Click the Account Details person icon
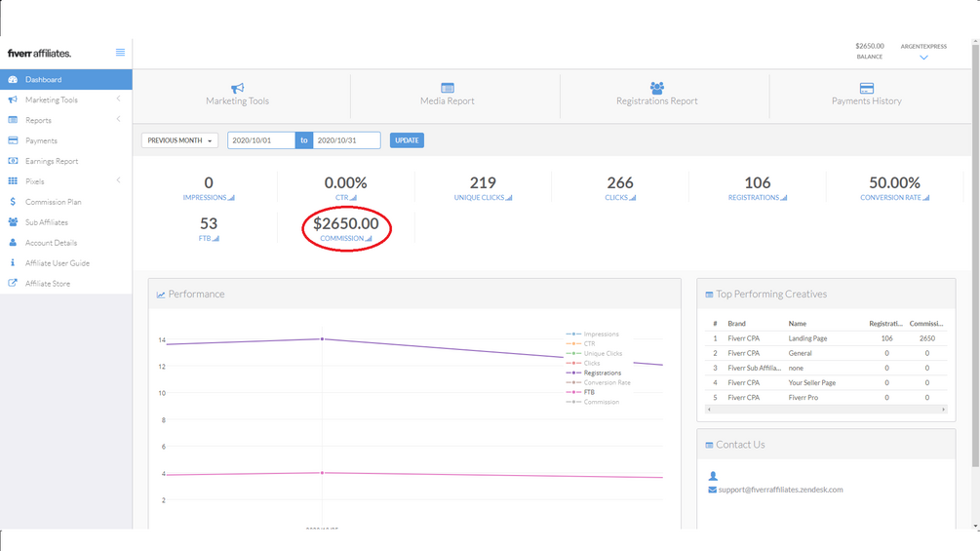The image size is (980, 551). [x=13, y=243]
